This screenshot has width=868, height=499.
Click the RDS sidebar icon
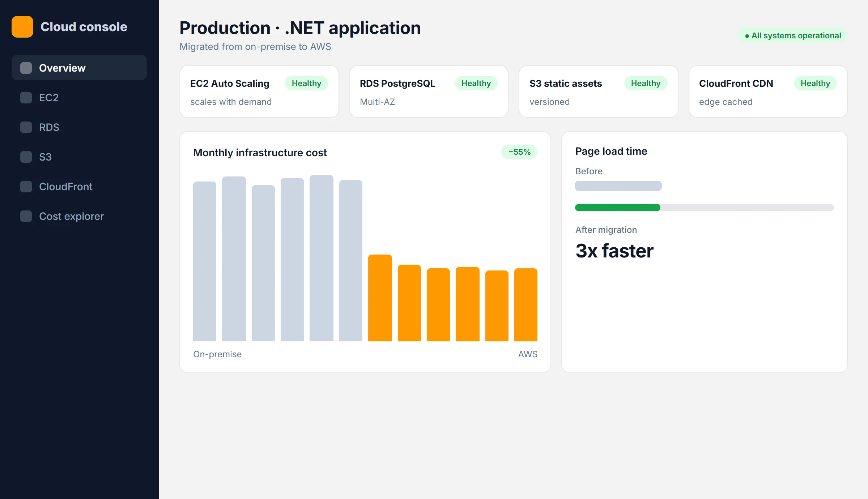click(26, 127)
